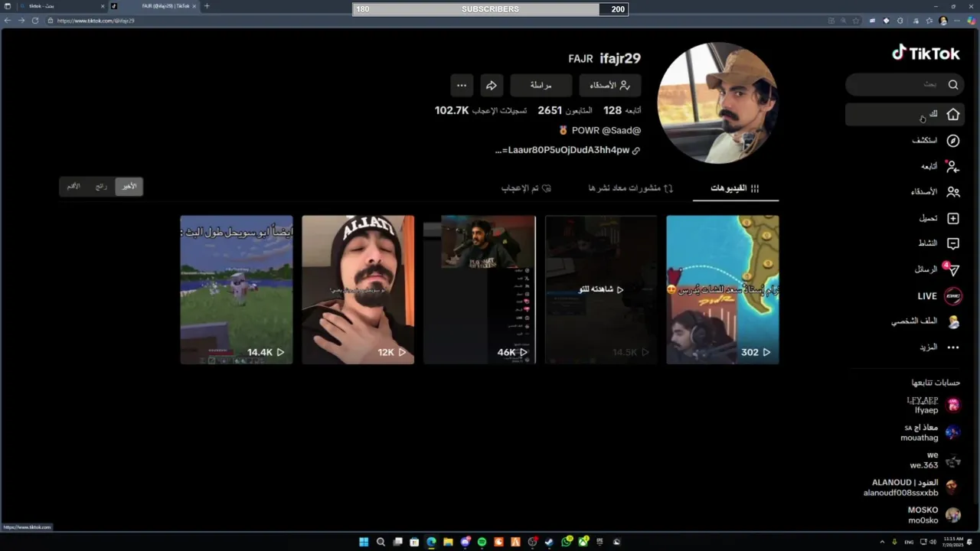
Task: Open followed account we.363
Action: coord(934,461)
